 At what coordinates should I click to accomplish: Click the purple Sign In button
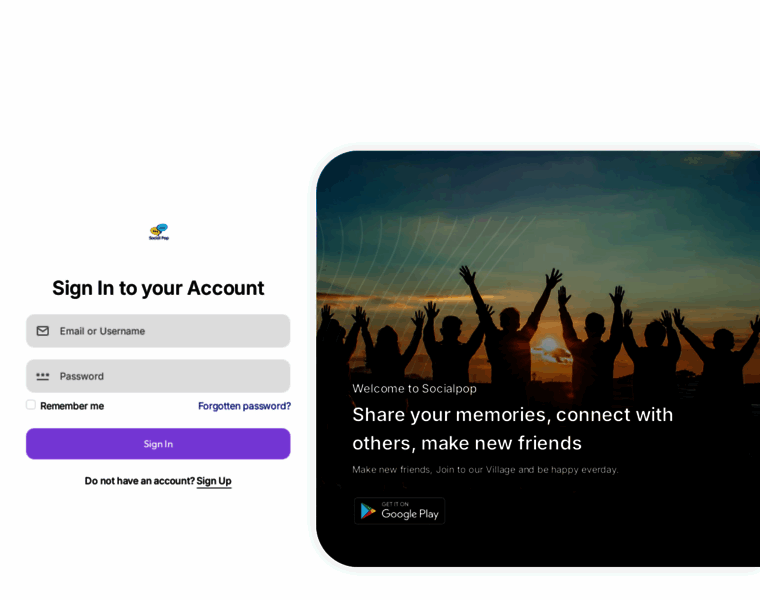coord(158,444)
